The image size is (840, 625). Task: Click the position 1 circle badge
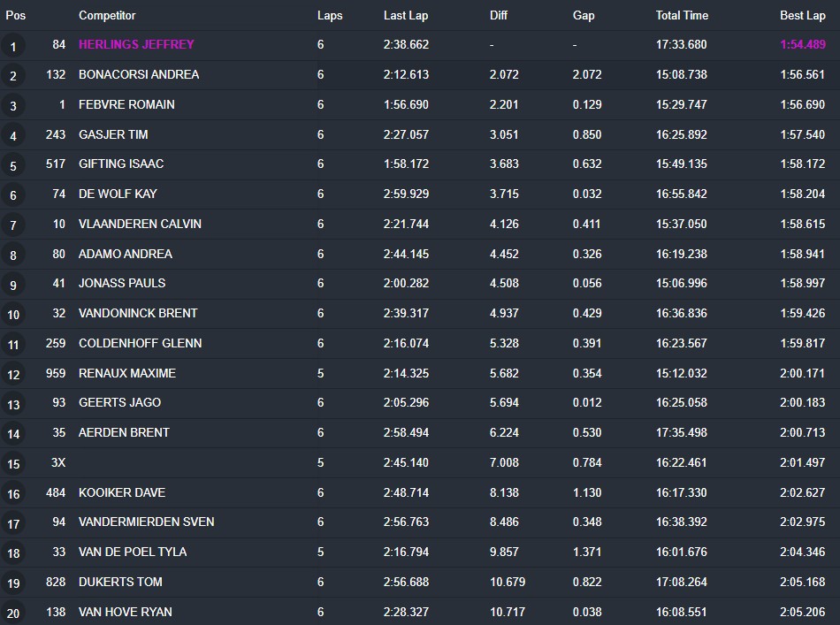[x=13, y=46]
